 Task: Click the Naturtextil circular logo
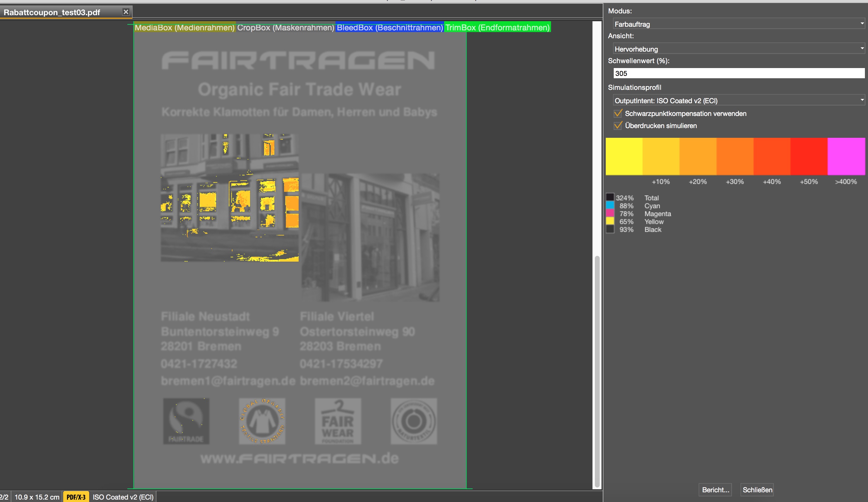tap(414, 421)
